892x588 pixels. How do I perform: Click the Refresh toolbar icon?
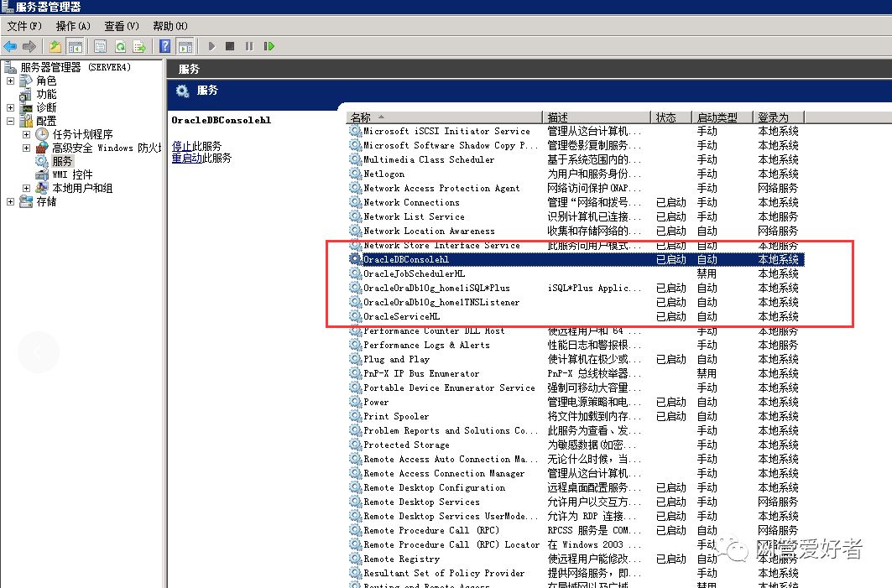pyautogui.click(x=120, y=46)
